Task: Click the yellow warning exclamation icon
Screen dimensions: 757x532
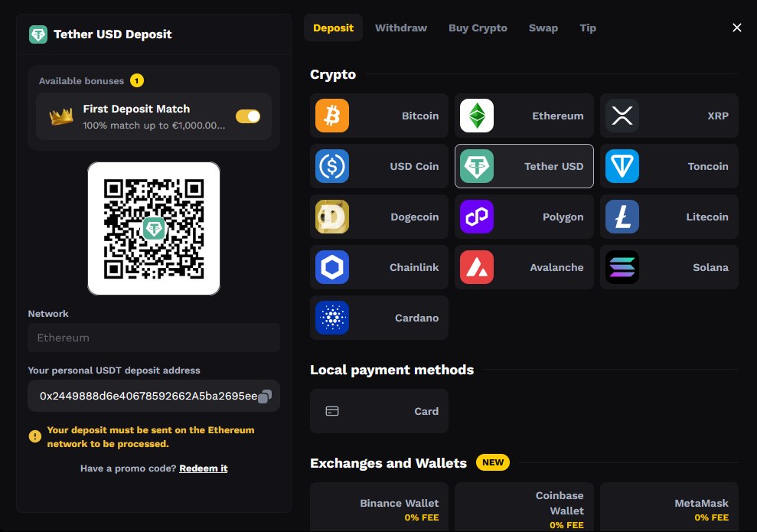Action: 34,436
